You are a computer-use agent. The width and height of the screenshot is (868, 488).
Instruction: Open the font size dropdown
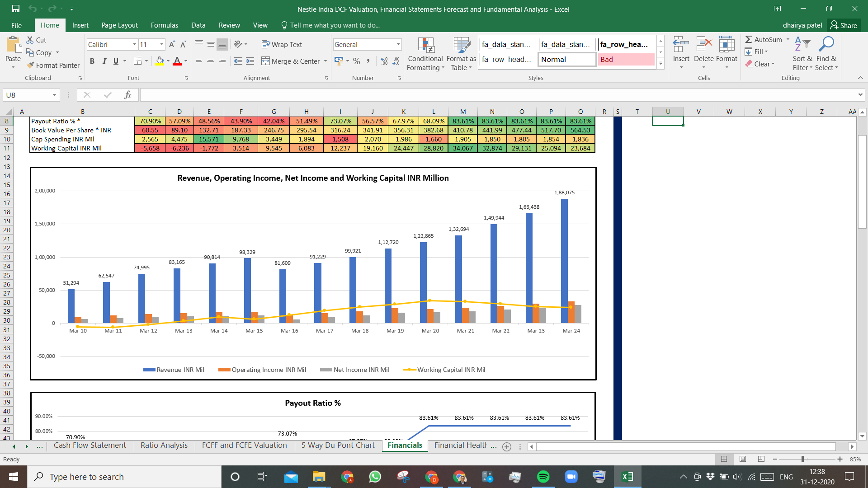(162, 44)
